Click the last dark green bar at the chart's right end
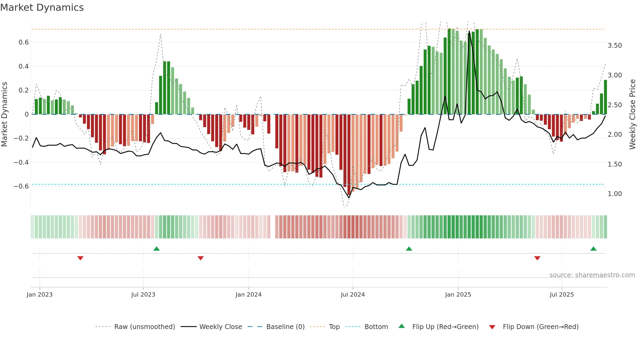 pos(605,97)
